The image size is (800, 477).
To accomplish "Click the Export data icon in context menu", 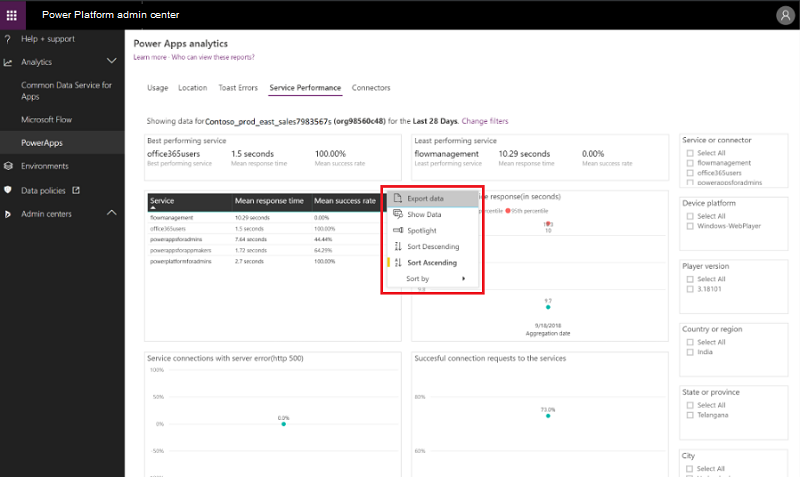I will 398,198.
